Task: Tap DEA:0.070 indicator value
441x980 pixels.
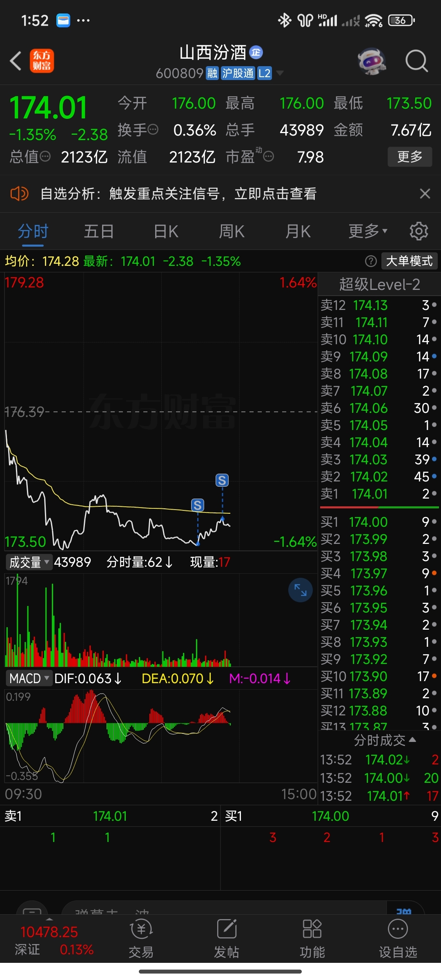Action: [x=178, y=679]
